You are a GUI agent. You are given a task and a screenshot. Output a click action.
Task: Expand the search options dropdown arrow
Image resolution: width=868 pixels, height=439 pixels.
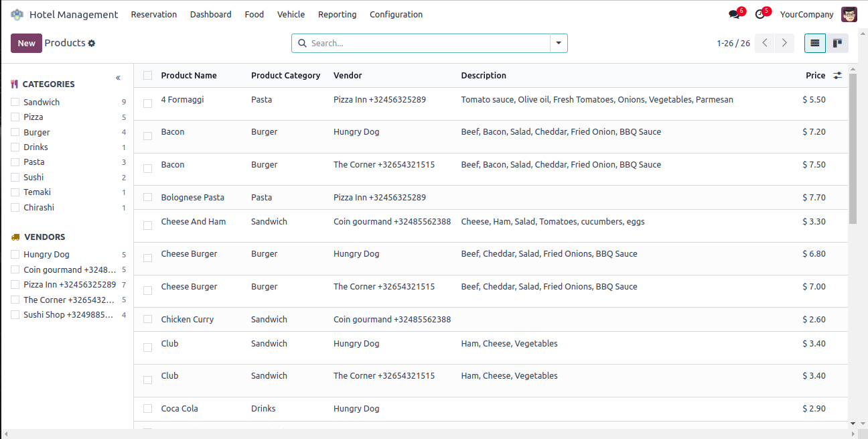click(559, 43)
